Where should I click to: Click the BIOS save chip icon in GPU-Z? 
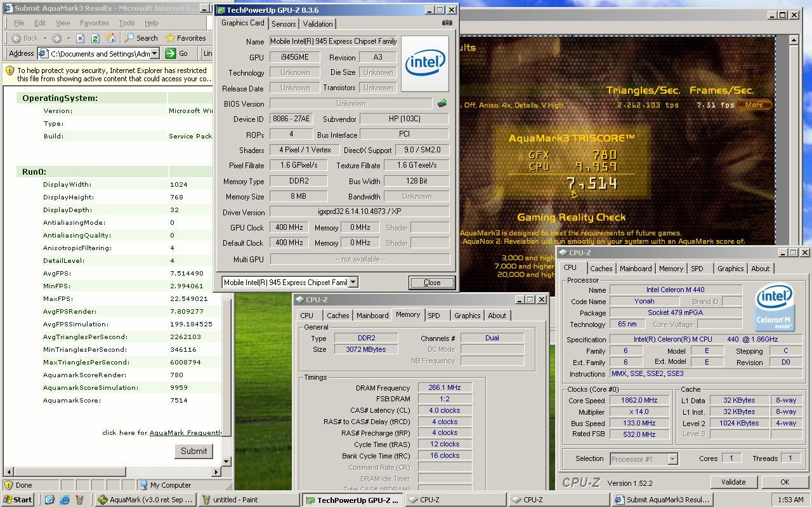pos(442,103)
